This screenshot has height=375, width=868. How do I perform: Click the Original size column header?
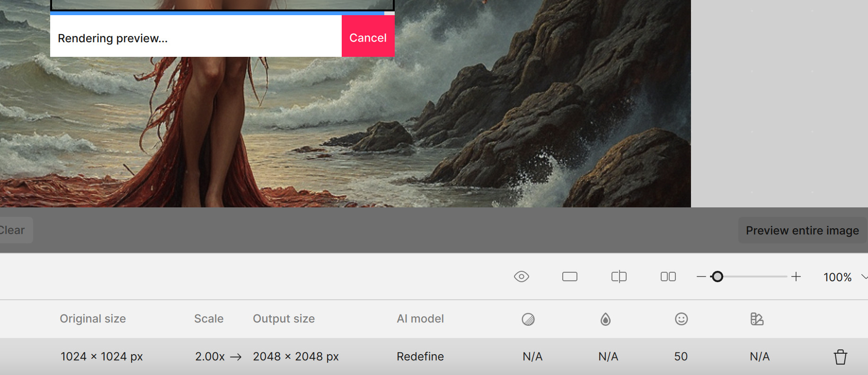[93, 319]
